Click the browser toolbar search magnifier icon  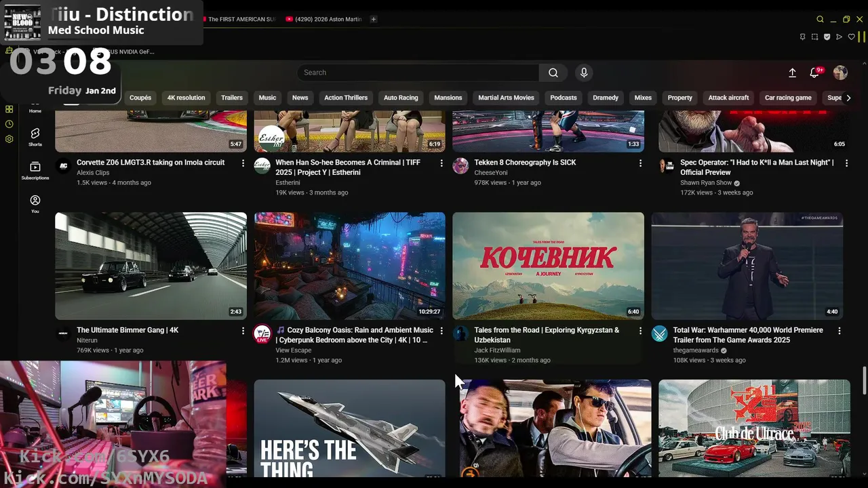(x=820, y=19)
